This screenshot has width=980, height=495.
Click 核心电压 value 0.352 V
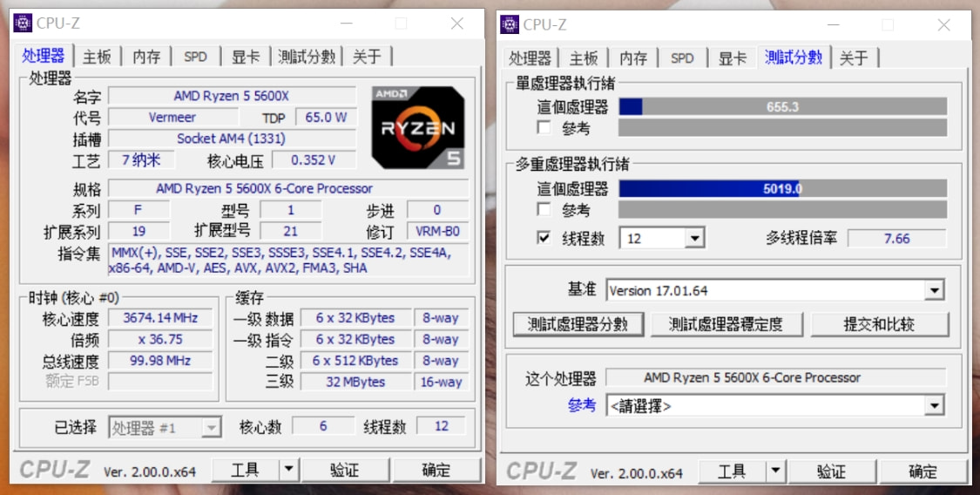pos(314,160)
